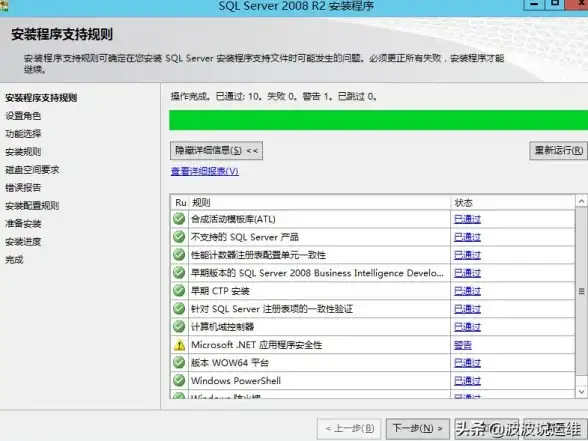Open the 警告 link for Microsoft .NET 应用程序安全性
Viewport: 588px width, 441px height.
tap(463, 345)
